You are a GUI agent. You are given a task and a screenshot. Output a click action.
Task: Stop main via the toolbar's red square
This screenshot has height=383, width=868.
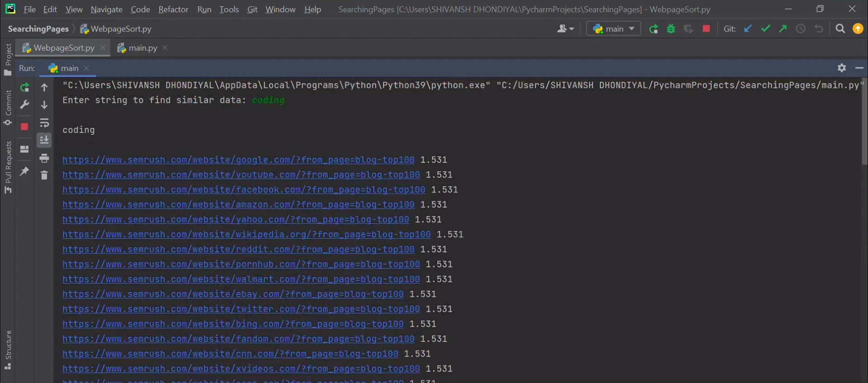[706, 29]
